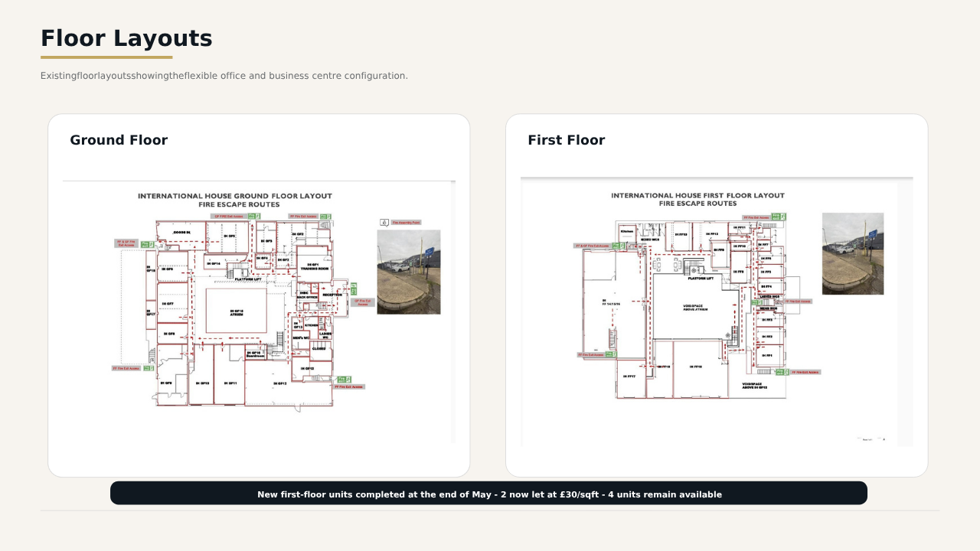Click green exit sign beside 'GF FIRE Exit Access'
980x551 pixels.
(253, 217)
